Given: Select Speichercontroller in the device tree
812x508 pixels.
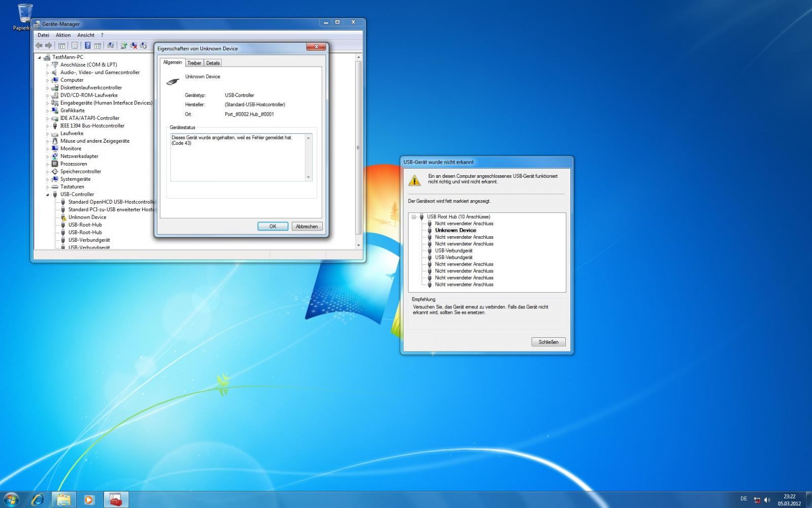Looking at the screenshot, I should (81, 171).
